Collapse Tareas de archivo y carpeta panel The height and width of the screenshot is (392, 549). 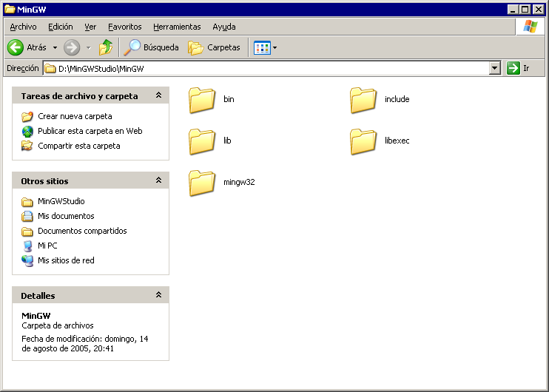(x=158, y=95)
